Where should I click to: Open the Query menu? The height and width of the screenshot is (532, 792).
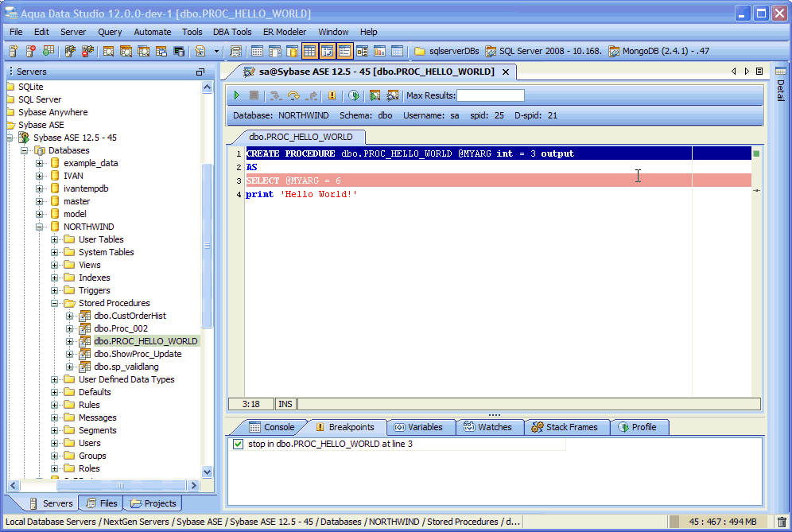click(x=110, y=32)
